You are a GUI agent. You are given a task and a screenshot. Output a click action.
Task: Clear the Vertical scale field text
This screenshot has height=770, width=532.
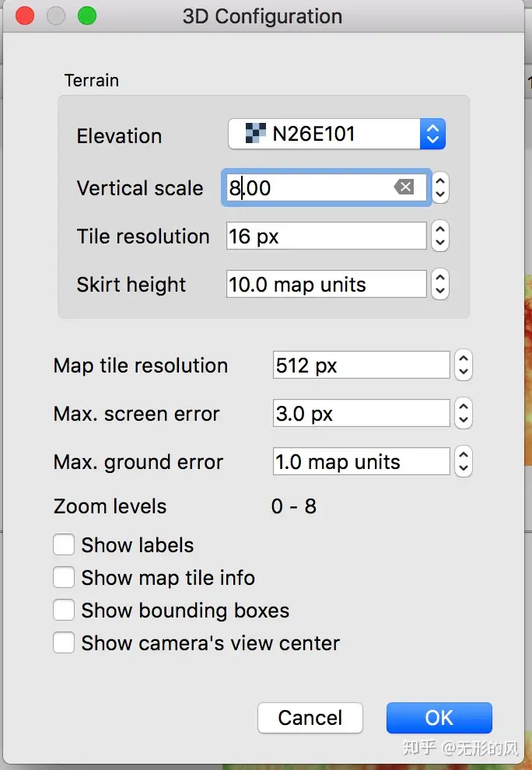pos(404,187)
